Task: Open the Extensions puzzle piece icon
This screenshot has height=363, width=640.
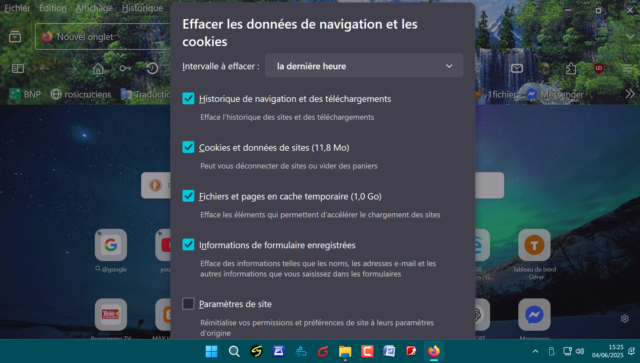Action: coord(571,68)
